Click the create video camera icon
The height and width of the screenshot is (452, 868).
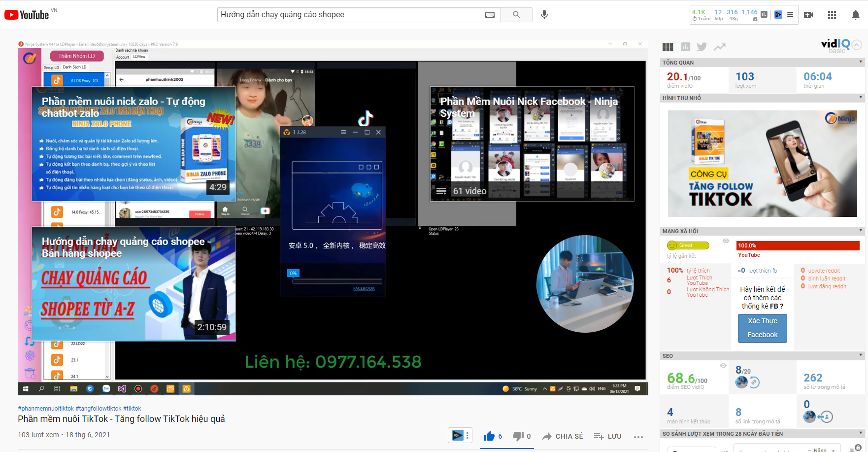[808, 15]
